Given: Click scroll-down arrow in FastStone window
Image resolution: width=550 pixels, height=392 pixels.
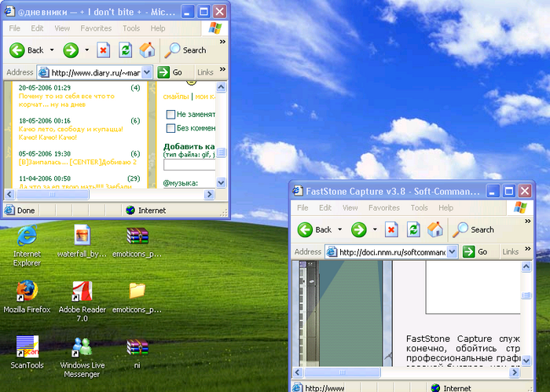Looking at the screenshot, I should (526, 360).
